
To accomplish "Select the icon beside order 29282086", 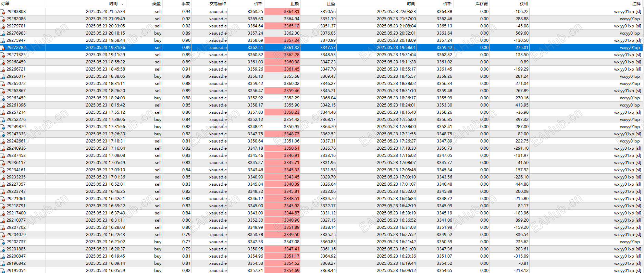I will point(2,19).
